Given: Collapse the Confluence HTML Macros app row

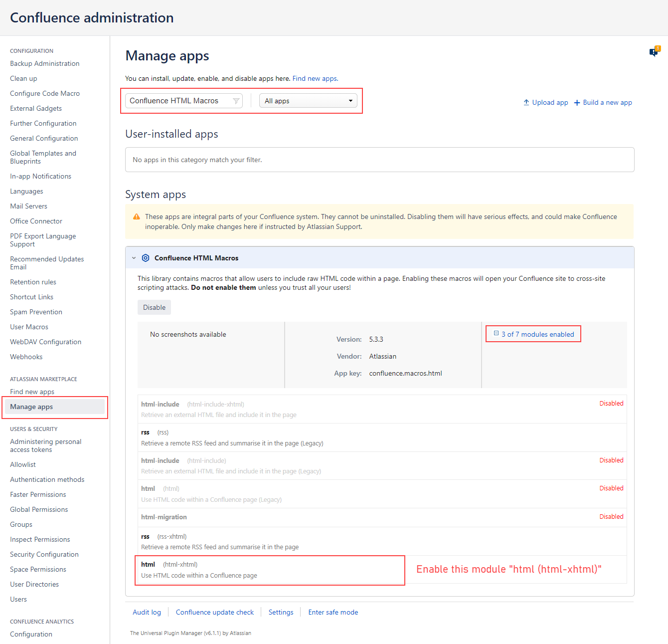Looking at the screenshot, I should tap(134, 258).
